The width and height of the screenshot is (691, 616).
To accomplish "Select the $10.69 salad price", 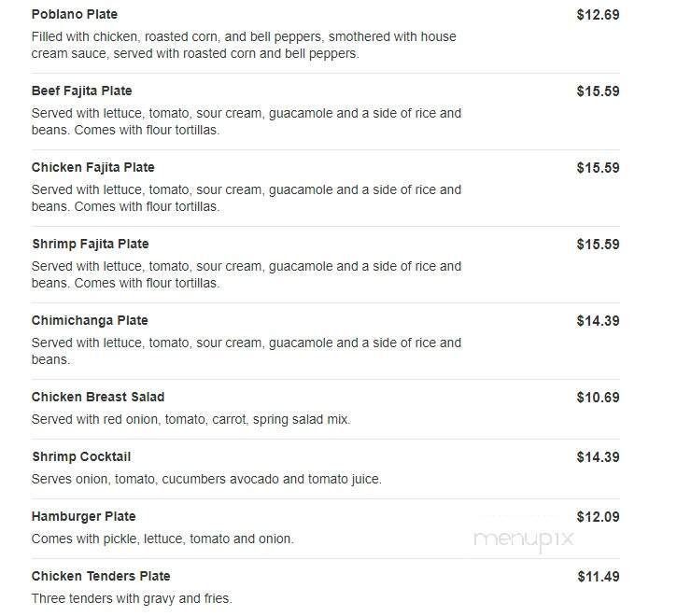I will [x=598, y=398].
